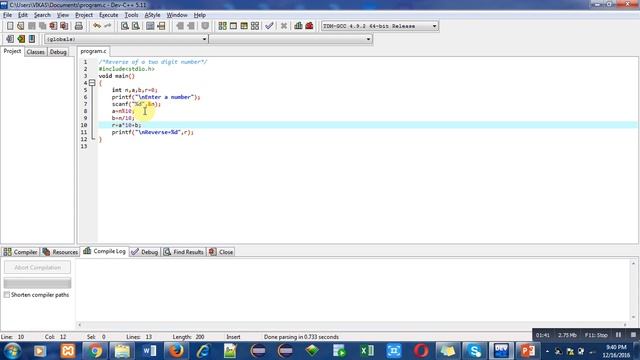Open Firefox from the taskbar
Viewport: 640px width, 360px height.
pos(176,351)
